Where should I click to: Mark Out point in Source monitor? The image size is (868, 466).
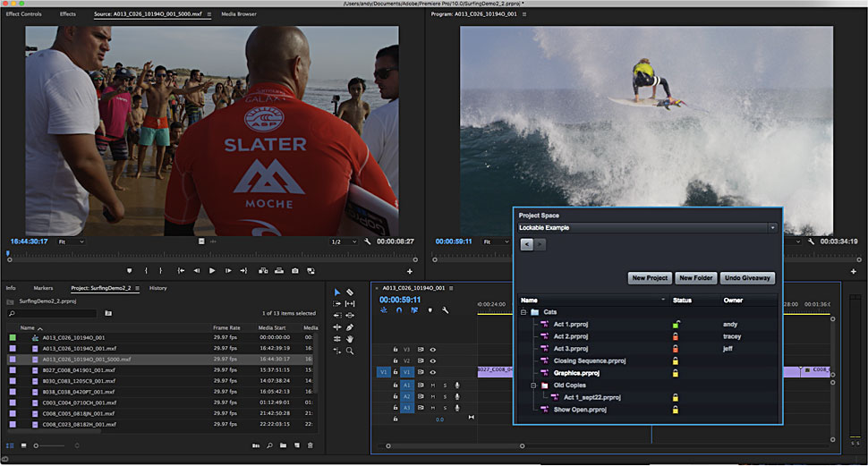161,271
